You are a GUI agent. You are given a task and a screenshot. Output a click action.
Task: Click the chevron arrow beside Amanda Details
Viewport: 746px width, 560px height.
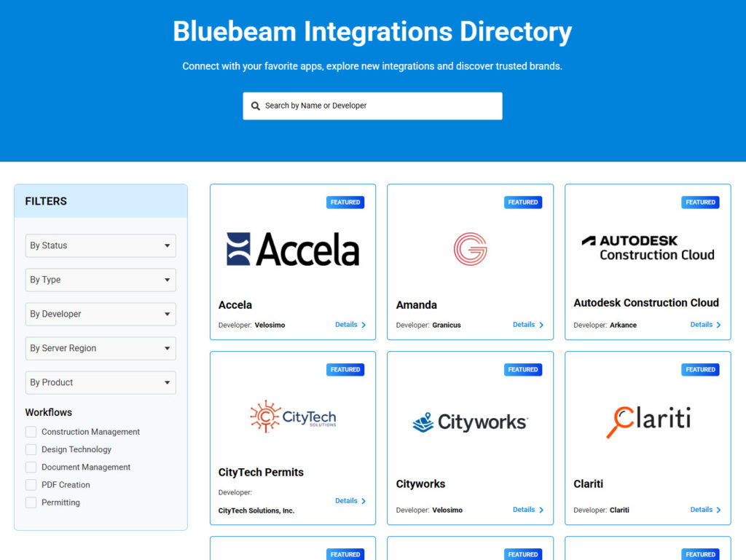(x=541, y=326)
